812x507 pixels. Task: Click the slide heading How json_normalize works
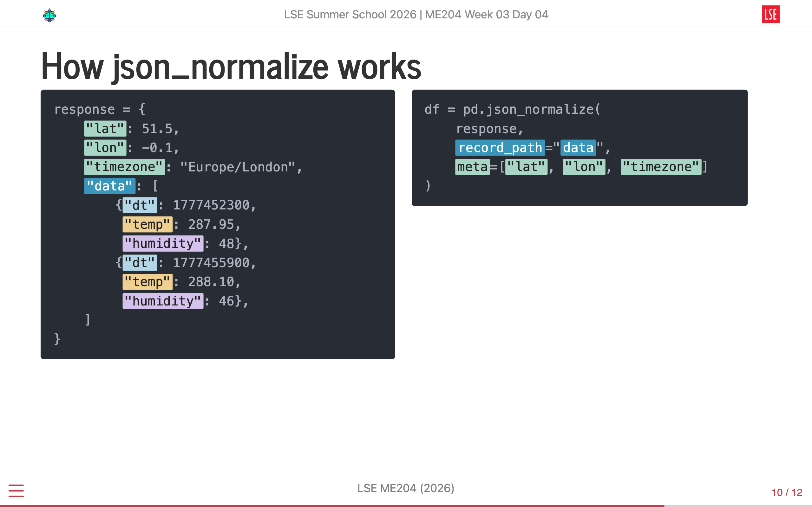coord(231,67)
